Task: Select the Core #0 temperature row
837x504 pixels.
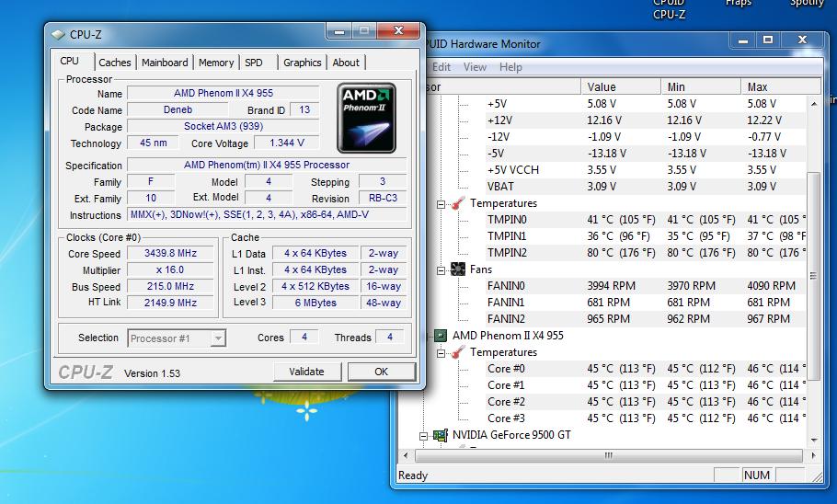Action: tap(646, 369)
